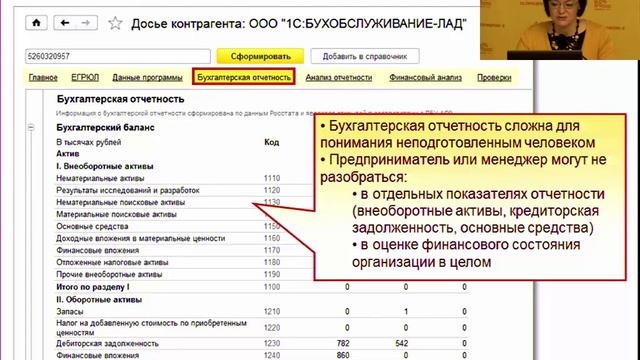Click code 1210 cell

click(272, 311)
